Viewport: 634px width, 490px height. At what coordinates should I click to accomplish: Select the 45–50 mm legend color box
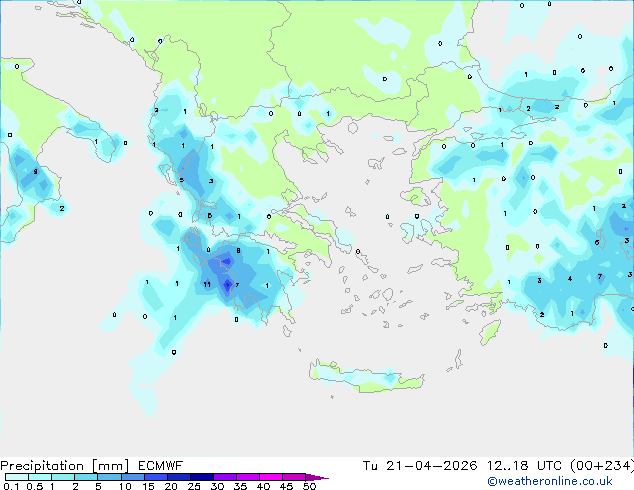click(x=294, y=477)
